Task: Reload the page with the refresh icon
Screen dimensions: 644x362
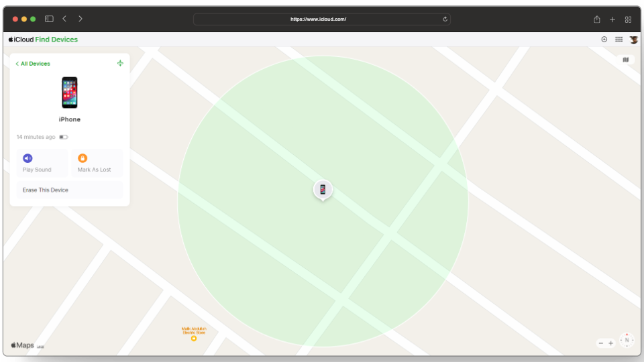Action: pyautogui.click(x=445, y=19)
